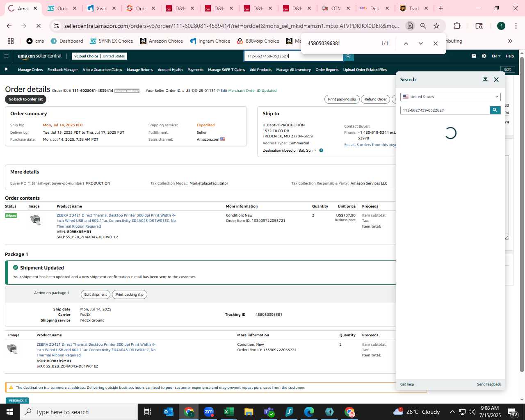Click the Zebra printer thumbnail in Order contents
The height and width of the screenshot is (420, 525).
click(x=36, y=220)
